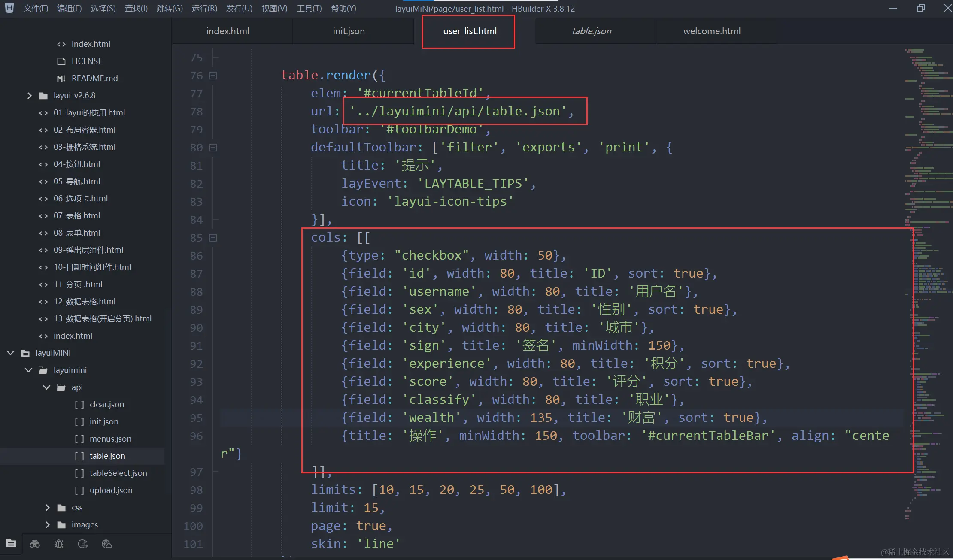This screenshot has width=953, height=560.
Task: Open the 编辑(E) menu
Action: (69, 8)
